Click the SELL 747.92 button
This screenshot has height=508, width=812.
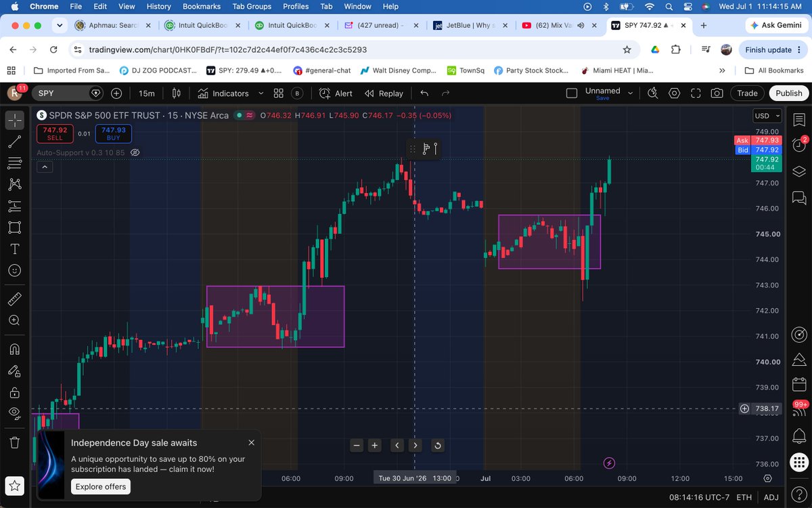pyautogui.click(x=55, y=133)
